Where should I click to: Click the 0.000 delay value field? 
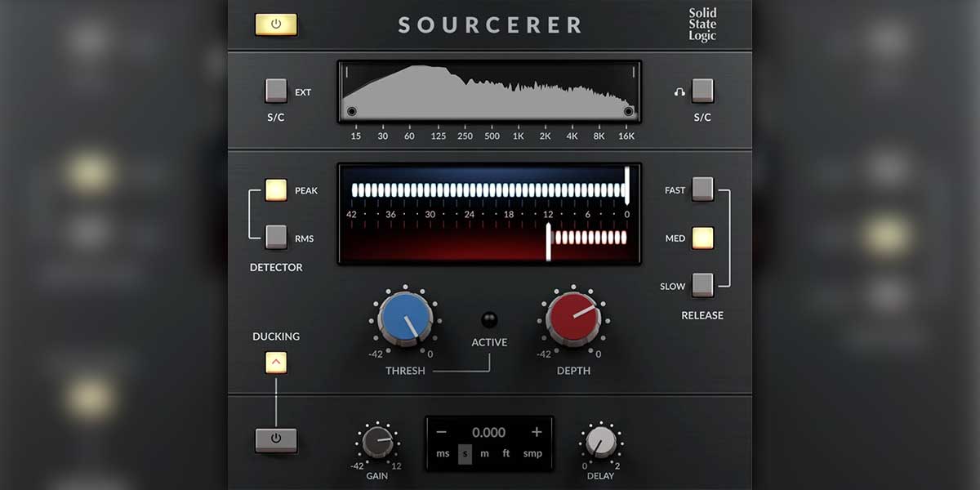(488, 432)
